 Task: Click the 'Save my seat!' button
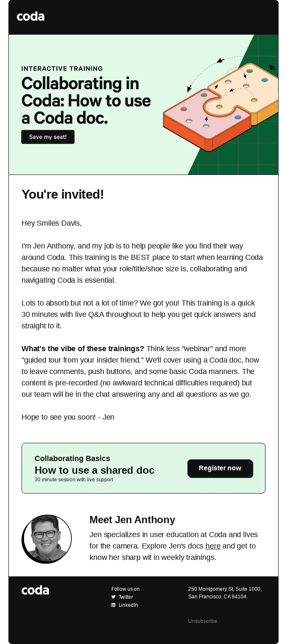point(48,136)
